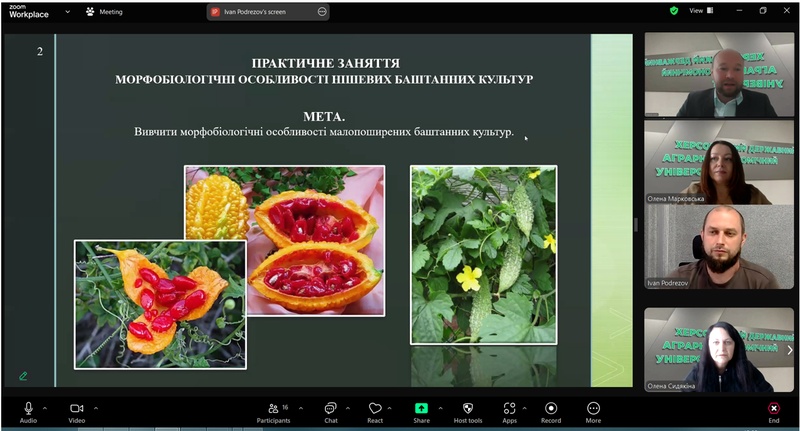Expand the video options arrow
The width and height of the screenshot is (800, 431).
(x=96, y=407)
